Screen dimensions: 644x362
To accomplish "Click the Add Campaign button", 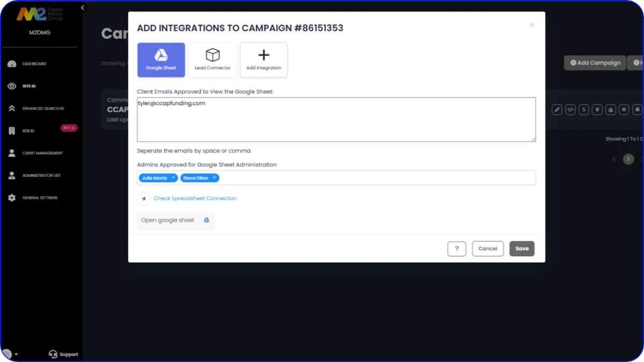I will [x=595, y=63].
